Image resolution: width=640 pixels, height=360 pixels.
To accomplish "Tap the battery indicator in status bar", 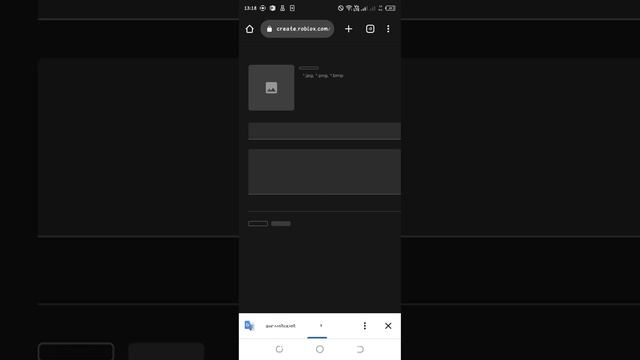I will pos(390,8).
